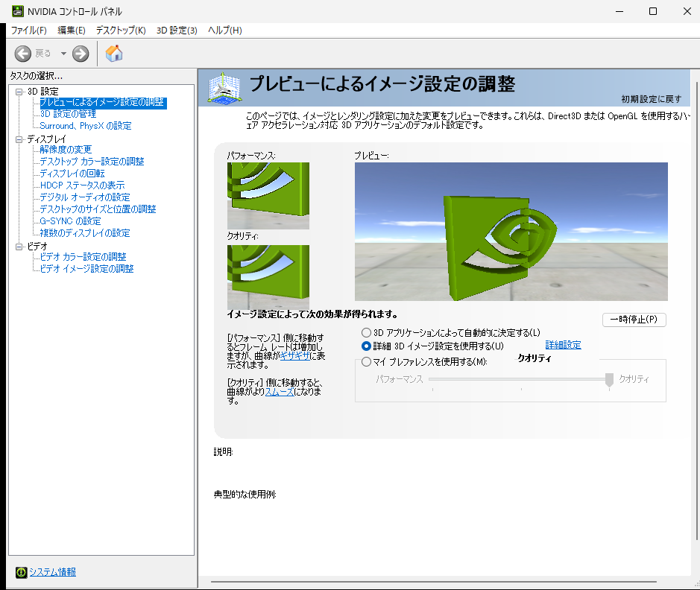Click the ディスプレイ tree label

coord(46,139)
